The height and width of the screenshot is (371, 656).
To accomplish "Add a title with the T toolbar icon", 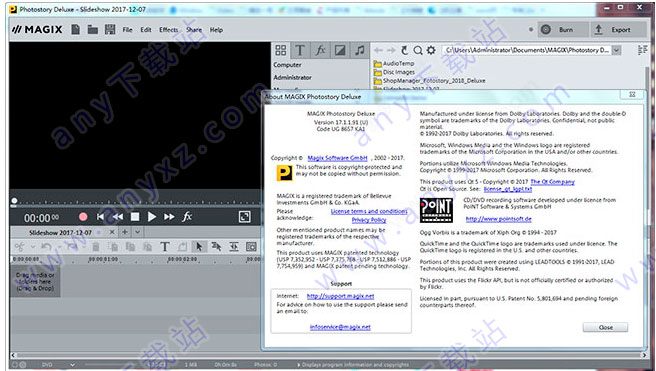I will (165, 247).
